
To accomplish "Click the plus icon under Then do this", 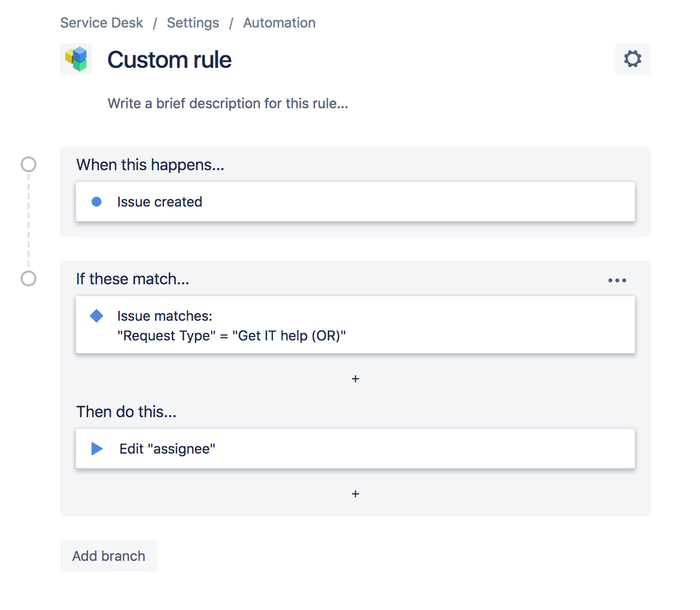I will click(x=355, y=494).
